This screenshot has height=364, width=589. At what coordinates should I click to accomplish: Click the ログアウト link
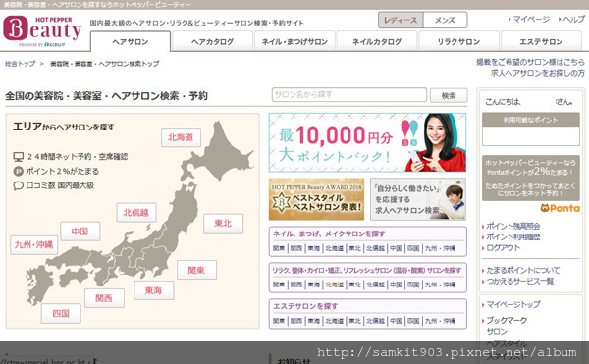(x=504, y=247)
